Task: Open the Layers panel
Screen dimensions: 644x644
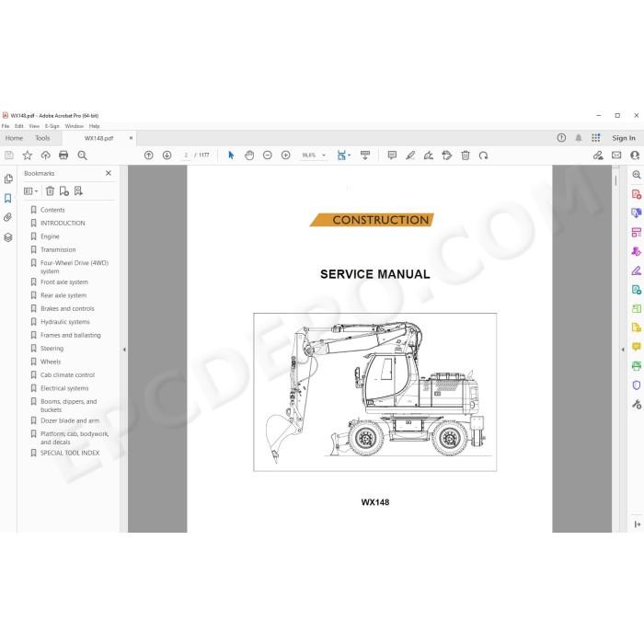Action: tap(8, 237)
